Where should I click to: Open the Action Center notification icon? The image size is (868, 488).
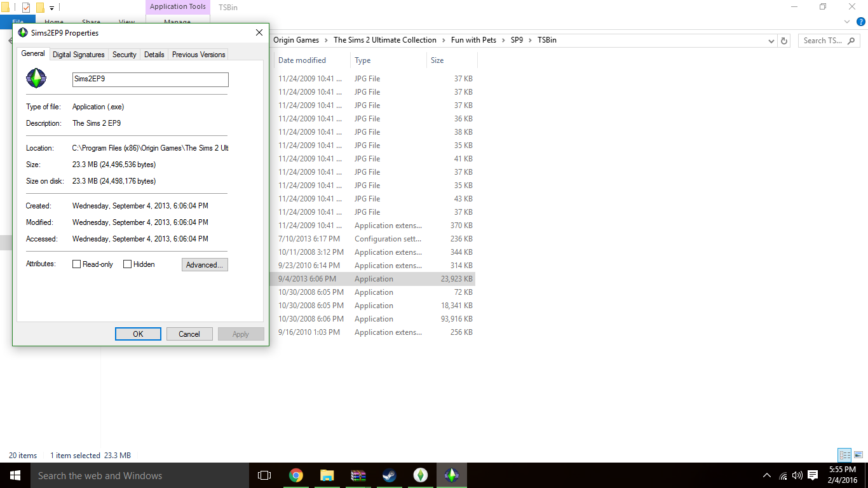click(813, 475)
